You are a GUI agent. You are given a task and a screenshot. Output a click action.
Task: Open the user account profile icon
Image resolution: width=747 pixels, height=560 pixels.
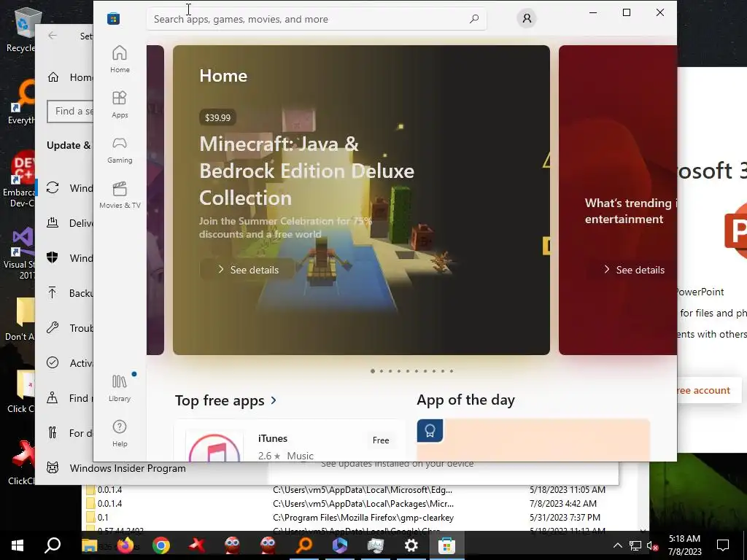click(x=527, y=18)
